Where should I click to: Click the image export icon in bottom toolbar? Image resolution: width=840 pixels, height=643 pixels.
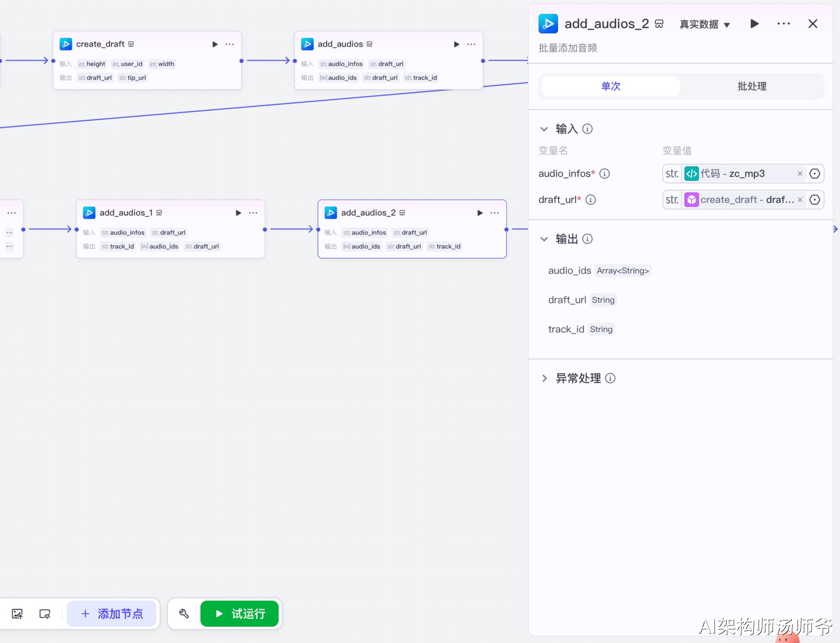pyautogui.click(x=17, y=614)
